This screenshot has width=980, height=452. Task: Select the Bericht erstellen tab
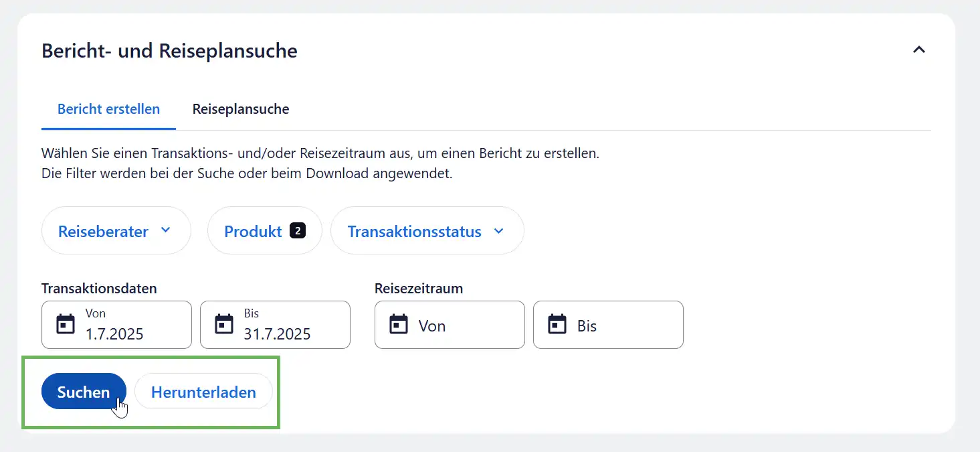(108, 109)
